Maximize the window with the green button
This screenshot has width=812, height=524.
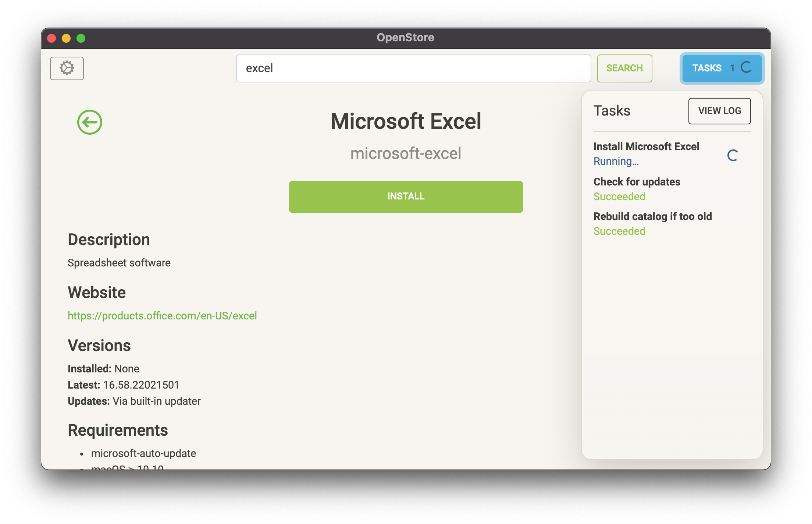click(81, 38)
